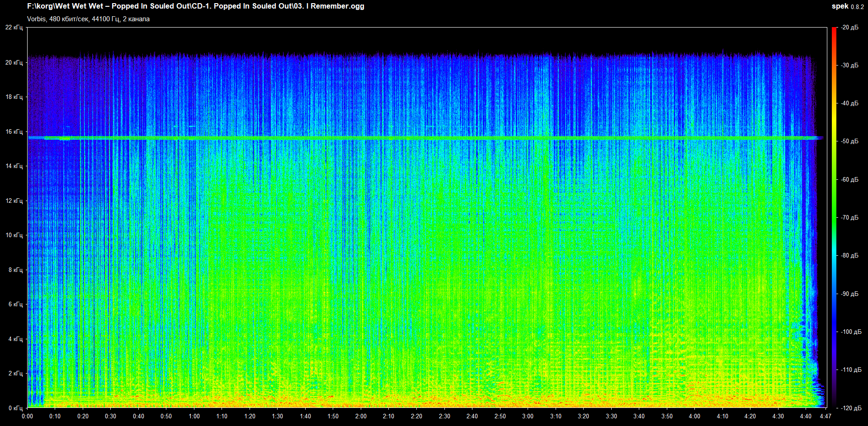This screenshot has height=426, width=868.
Task: Click the 0 кГц frequency axis label
Action: [15, 408]
